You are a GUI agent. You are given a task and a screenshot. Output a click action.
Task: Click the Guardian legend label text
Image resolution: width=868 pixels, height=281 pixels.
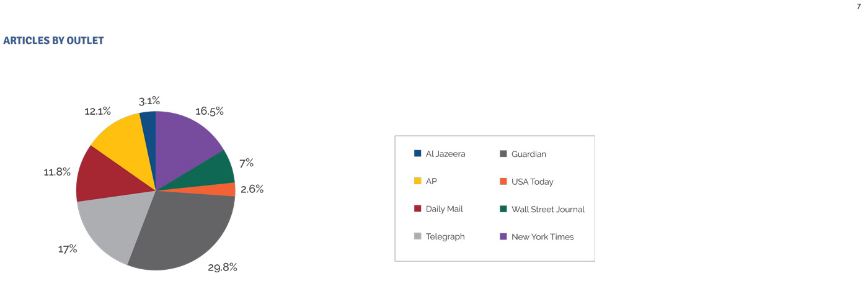tap(529, 154)
